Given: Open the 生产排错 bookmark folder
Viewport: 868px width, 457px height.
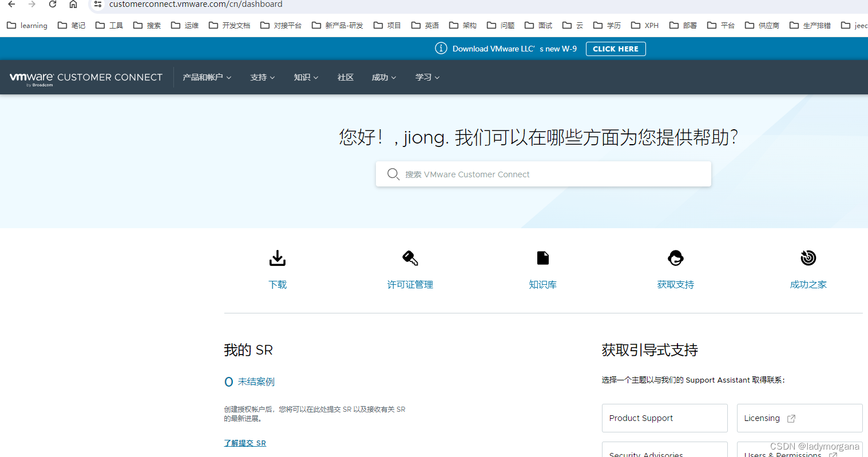Looking at the screenshot, I should click(x=810, y=25).
